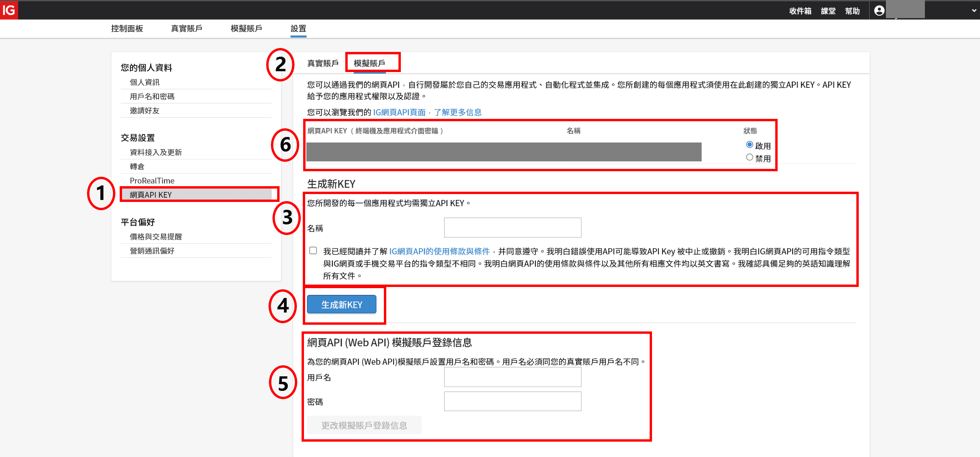Image resolution: width=980 pixels, height=457 pixels.
Task: Open 模擬賬戶 in main navigation
Action: point(246,28)
